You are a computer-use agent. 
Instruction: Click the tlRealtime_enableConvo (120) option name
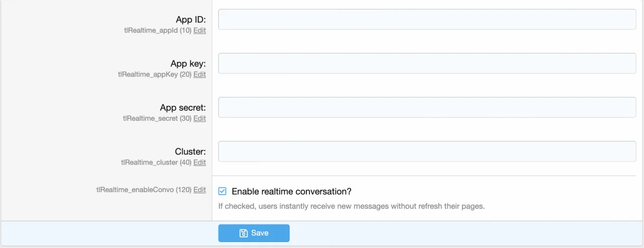click(144, 190)
